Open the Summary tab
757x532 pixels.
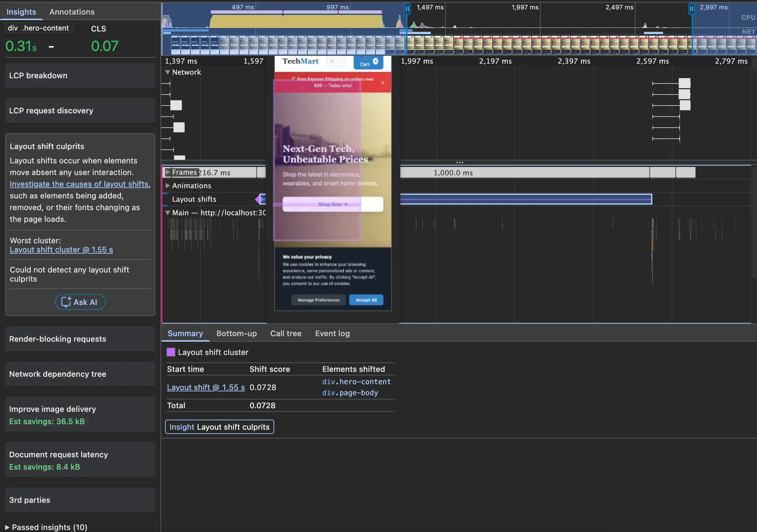pyautogui.click(x=185, y=333)
